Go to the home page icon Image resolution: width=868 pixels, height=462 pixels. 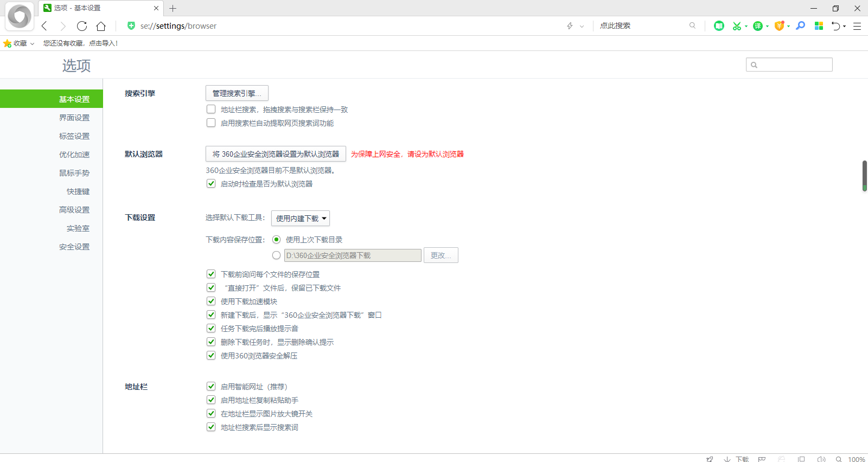click(101, 26)
